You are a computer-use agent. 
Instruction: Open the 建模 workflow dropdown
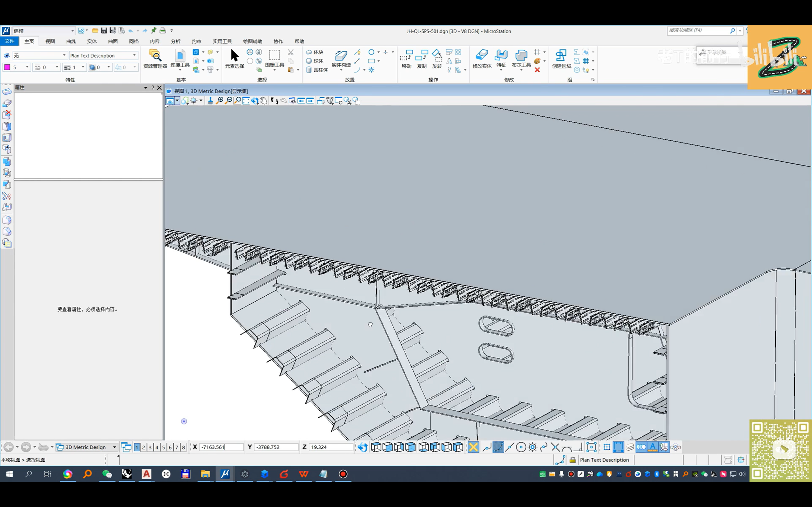(x=72, y=31)
